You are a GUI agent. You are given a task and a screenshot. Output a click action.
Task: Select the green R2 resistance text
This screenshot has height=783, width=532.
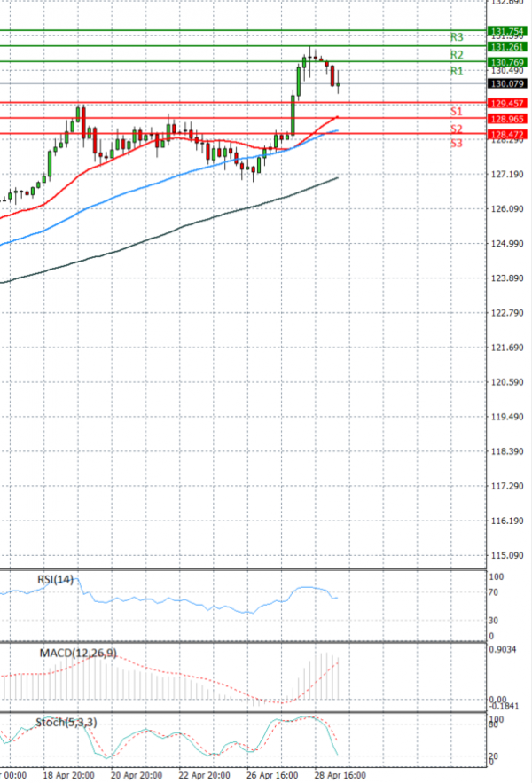(x=457, y=54)
